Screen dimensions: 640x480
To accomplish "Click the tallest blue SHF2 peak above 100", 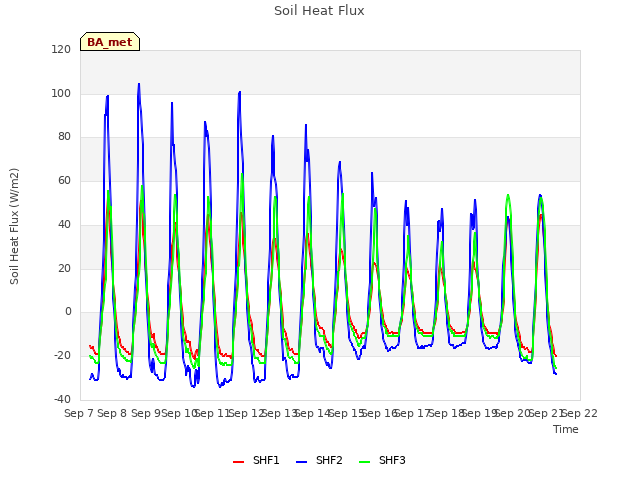I will pos(139,85).
